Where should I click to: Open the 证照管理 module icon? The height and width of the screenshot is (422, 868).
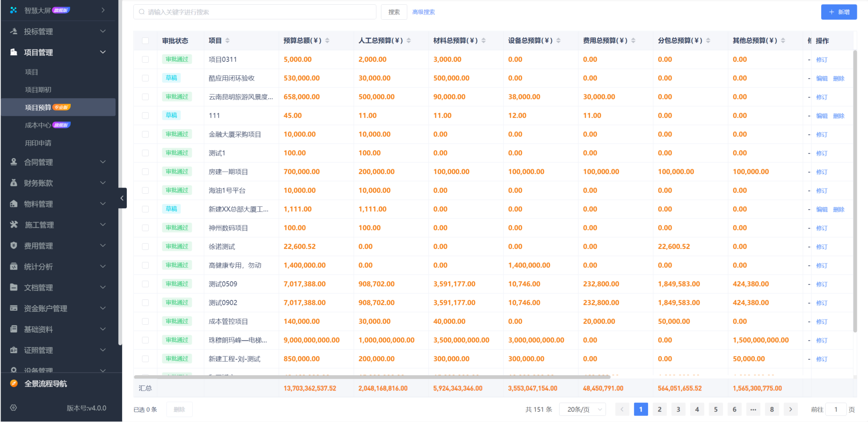(x=13, y=350)
